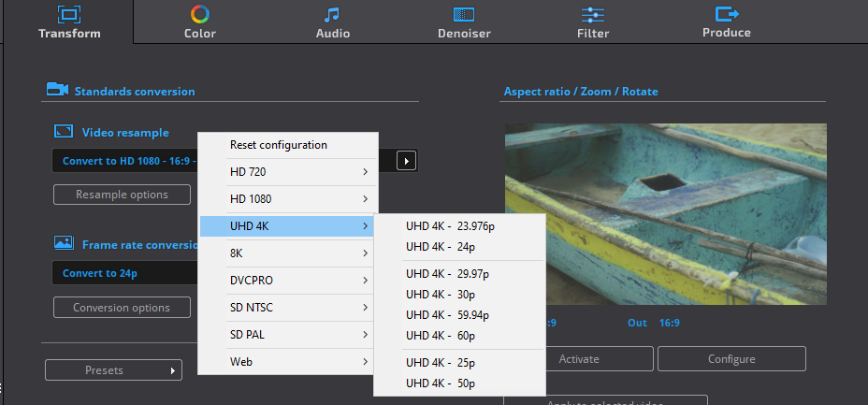Click the Configure button
868x405 pixels.
731,359
